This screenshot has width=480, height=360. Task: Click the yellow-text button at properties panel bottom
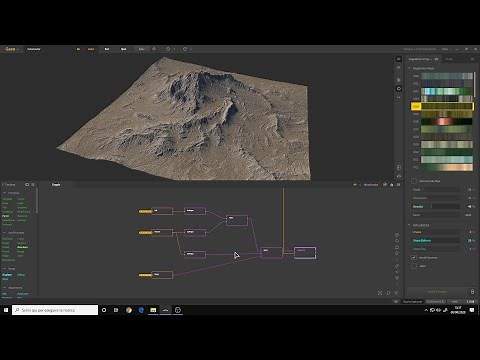437,292
